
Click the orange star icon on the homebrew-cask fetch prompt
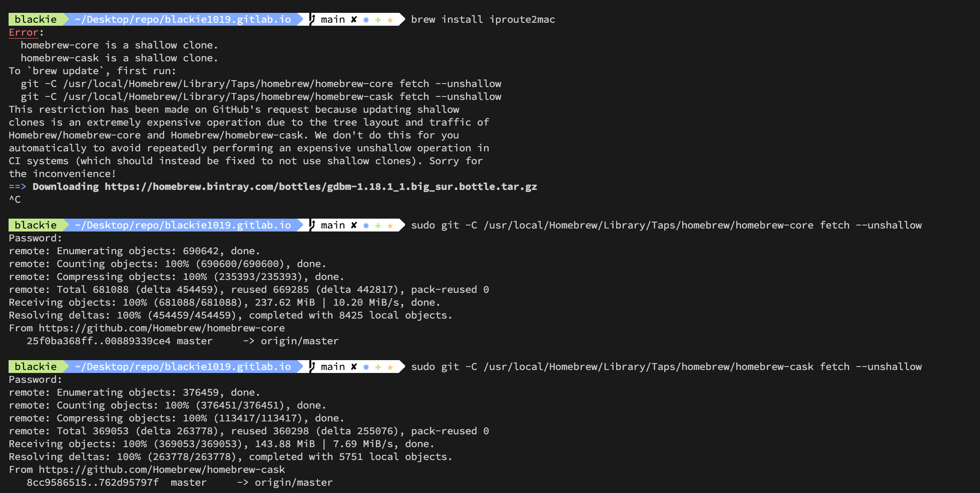coord(390,367)
